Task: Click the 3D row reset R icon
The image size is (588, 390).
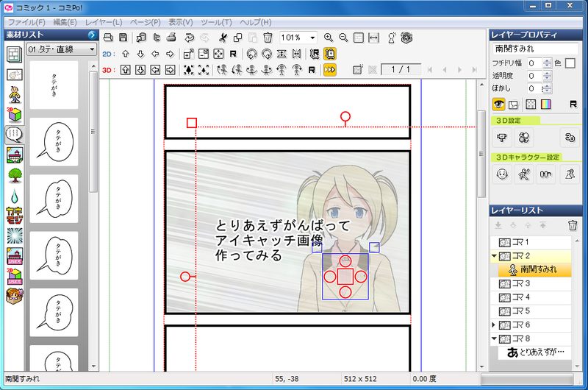Action: [x=311, y=70]
